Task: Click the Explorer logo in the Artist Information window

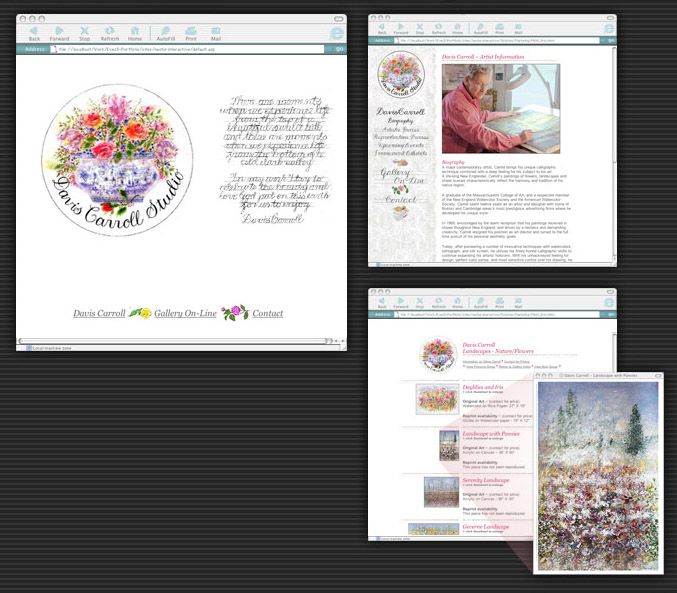Action: coord(609,29)
